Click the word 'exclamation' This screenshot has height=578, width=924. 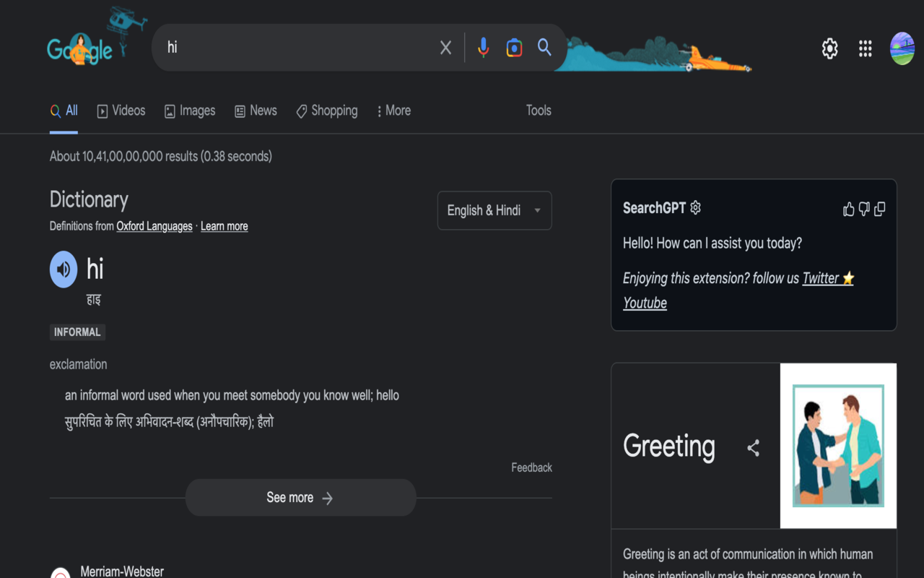click(78, 364)
